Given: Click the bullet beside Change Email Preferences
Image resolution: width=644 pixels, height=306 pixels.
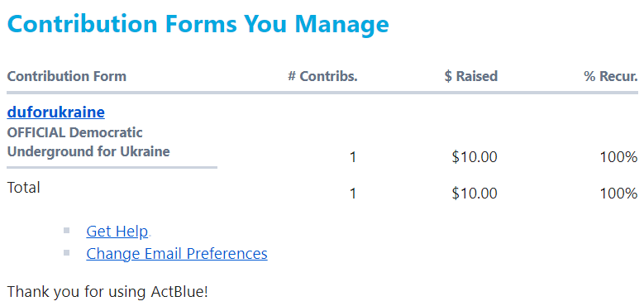Looking at the screenshot, I should pos(66,252).
